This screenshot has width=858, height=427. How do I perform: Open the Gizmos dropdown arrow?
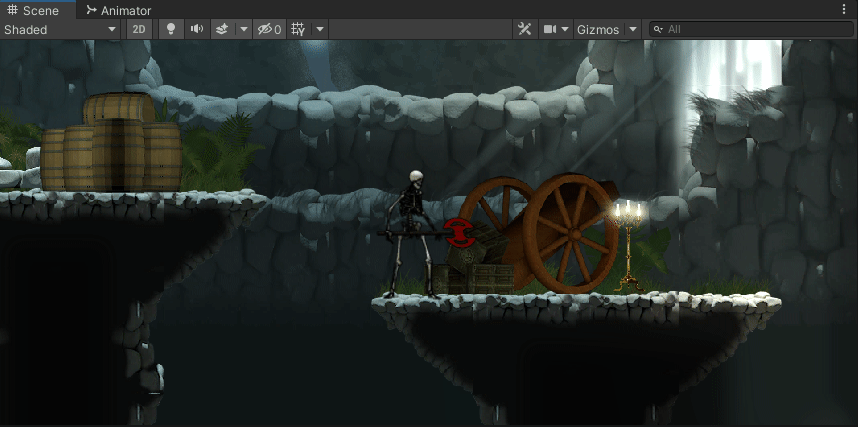point(633,30)
